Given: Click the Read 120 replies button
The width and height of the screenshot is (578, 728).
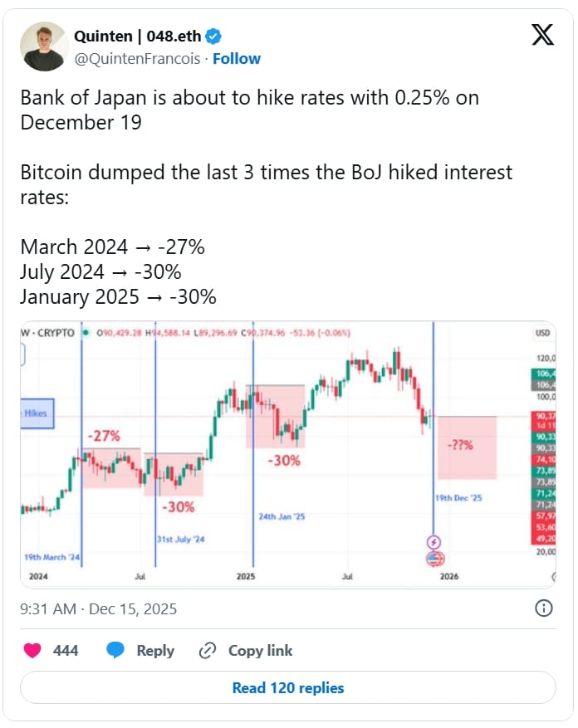Looking at the screenshot, I should tap(287, 688).
